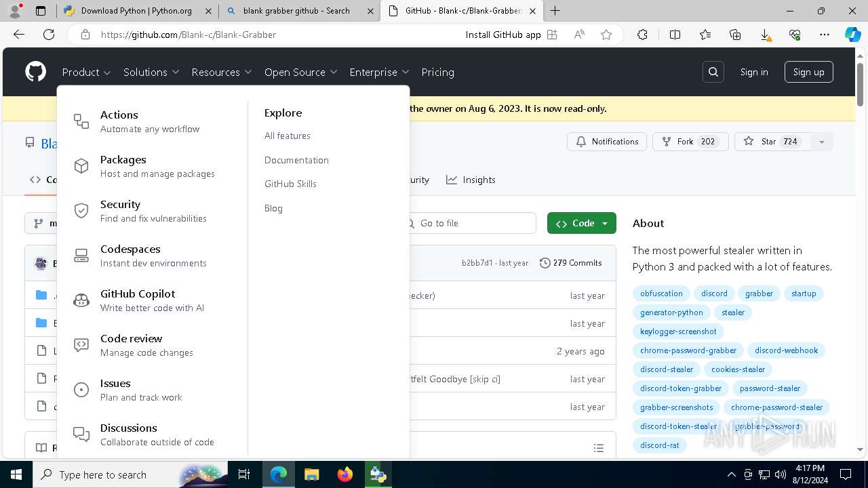Click the Security shield icon
This screenshot has height=488, width=868.
coord(81,211)
